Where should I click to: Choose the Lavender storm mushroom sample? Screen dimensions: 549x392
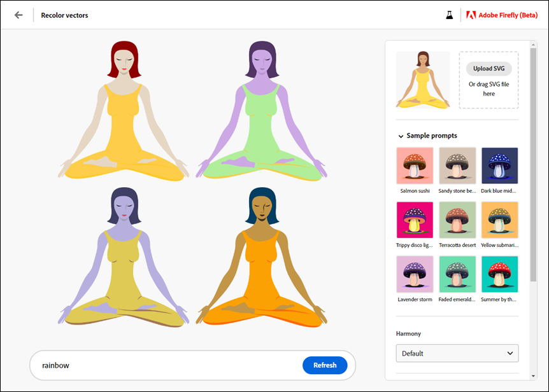pyautogui.click(x=415, y=274)
